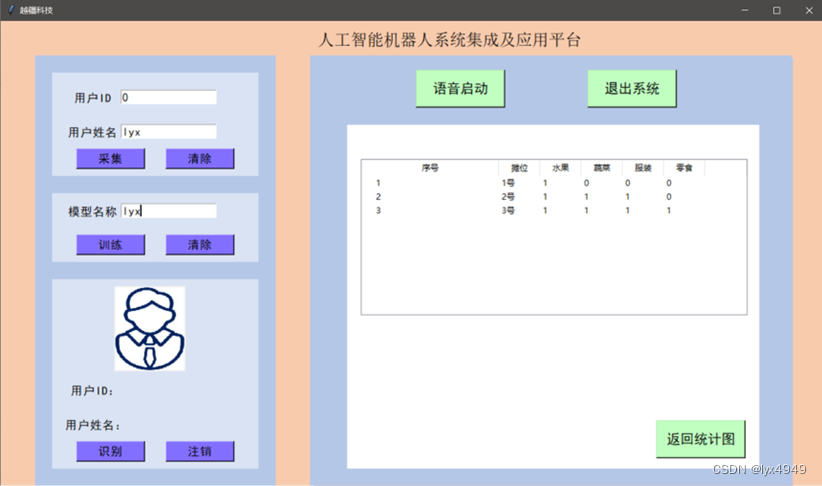Close the application window
This screenshot has width=822, height=486.
[x=809, y=10]
